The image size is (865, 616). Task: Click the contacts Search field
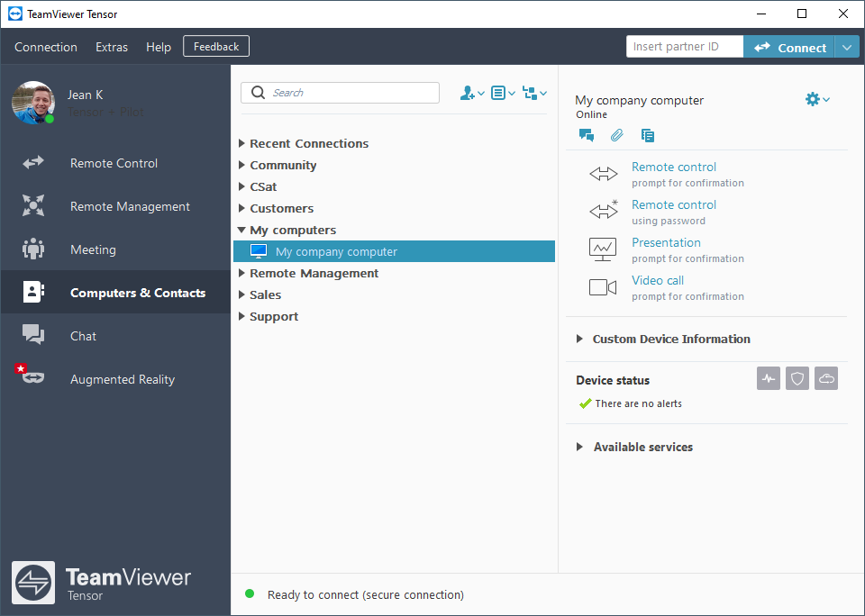(x=340, y=93)
